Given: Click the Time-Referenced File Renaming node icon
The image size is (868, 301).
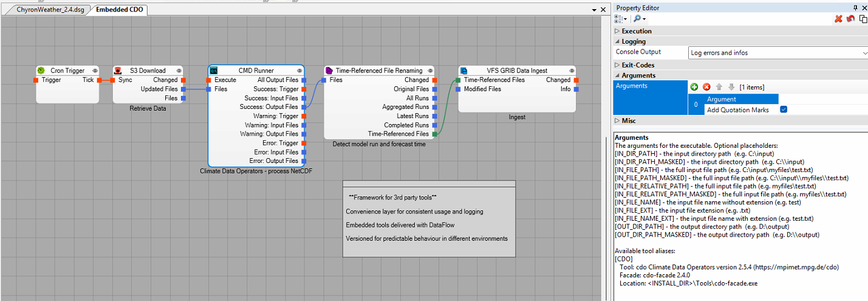Looking at the screenshot, I should [329, 71].
